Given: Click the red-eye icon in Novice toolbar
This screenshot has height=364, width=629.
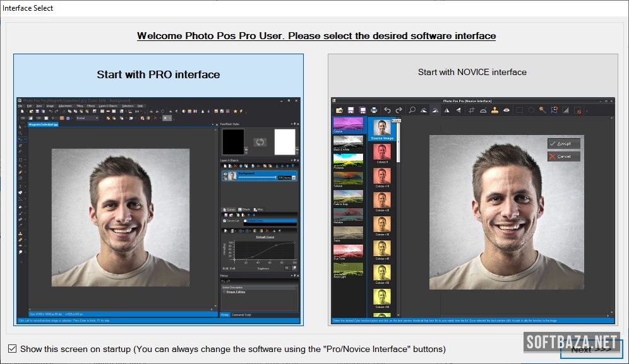Looking at the screenshot, I should tap(506, 110).
